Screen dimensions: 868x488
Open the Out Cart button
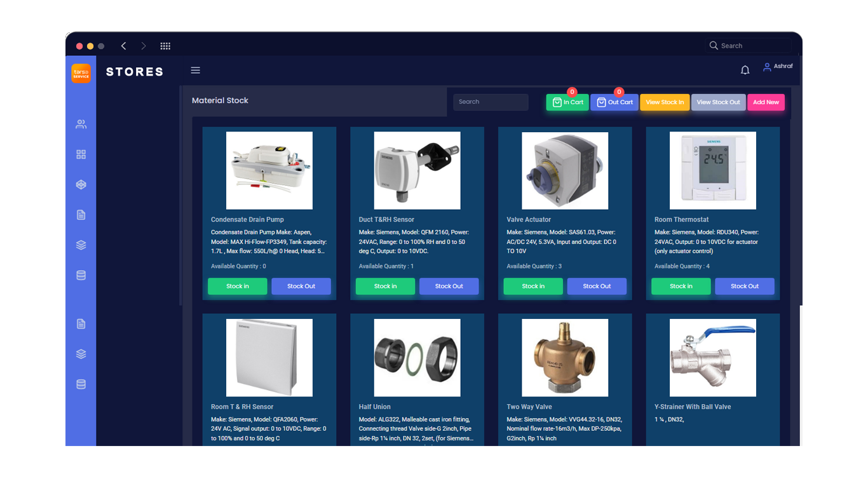(x=614, y=102)
